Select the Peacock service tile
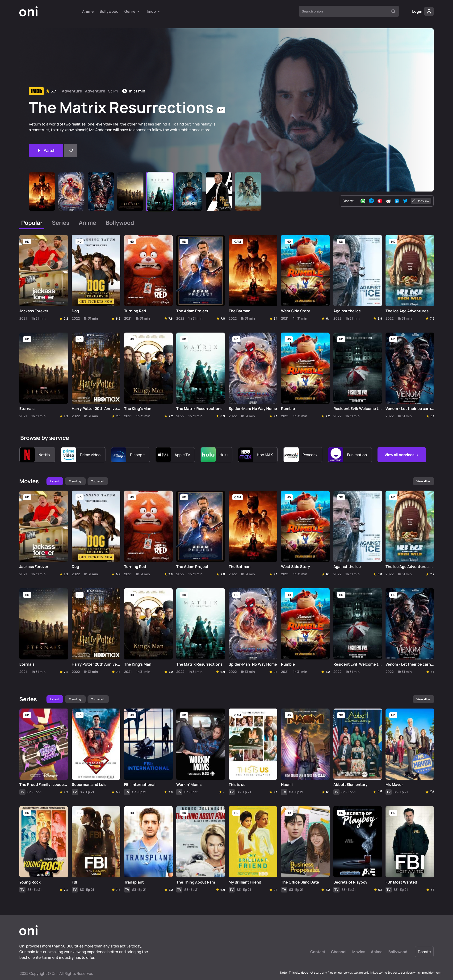This screenshot has width=453, height=980. pos(302,455)
